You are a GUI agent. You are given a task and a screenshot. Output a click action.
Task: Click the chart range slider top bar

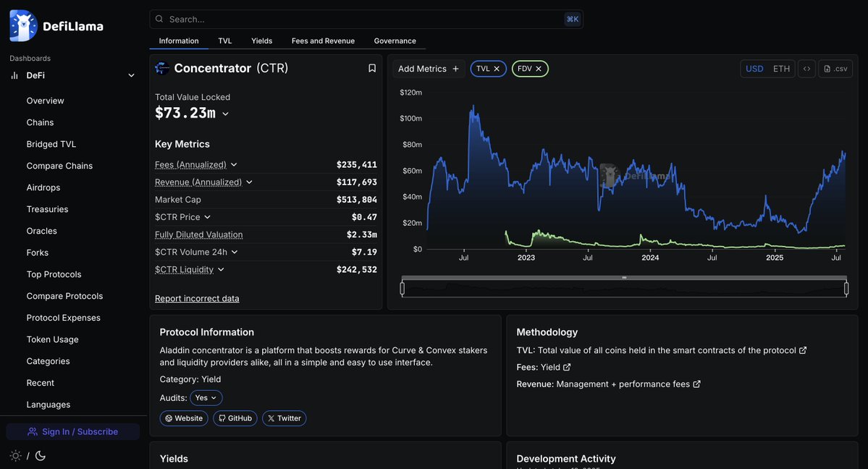tap(624, 277)
